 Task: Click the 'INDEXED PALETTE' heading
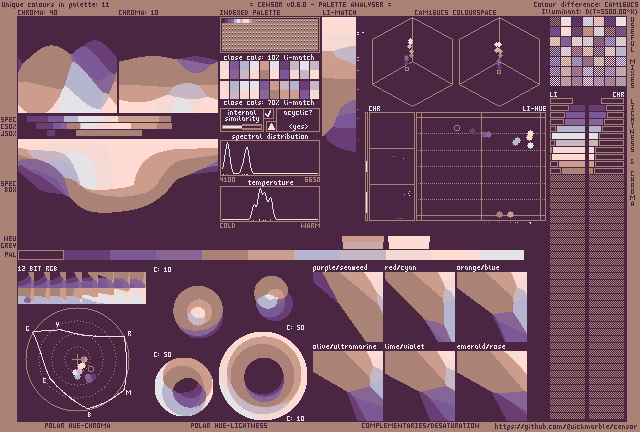[250, 12]
